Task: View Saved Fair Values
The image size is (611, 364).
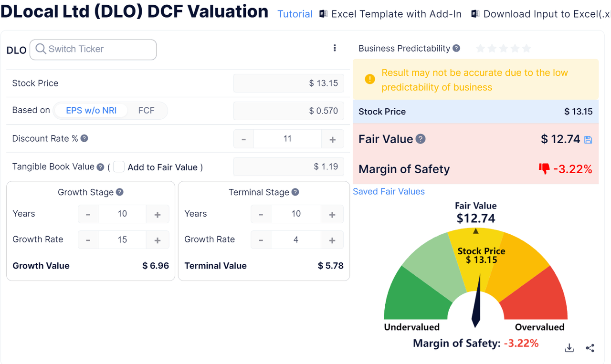Action: click(x=389, y=191)
